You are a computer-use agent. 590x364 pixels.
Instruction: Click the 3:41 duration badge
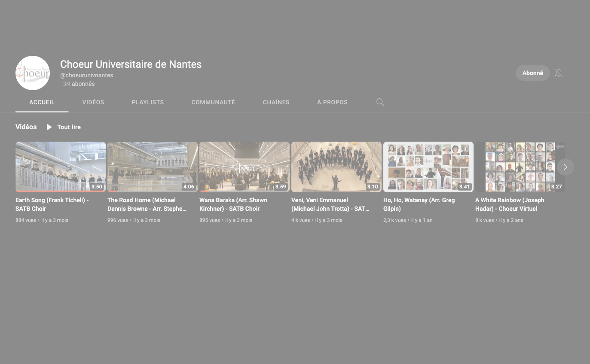(465, 187)
